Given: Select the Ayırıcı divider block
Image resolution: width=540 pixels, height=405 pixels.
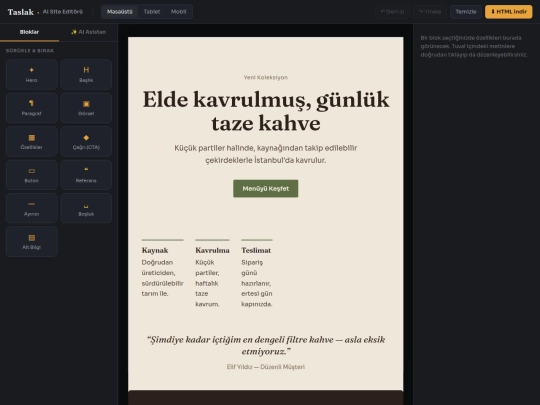Looking at the screenshot, I should pos(31,208).
